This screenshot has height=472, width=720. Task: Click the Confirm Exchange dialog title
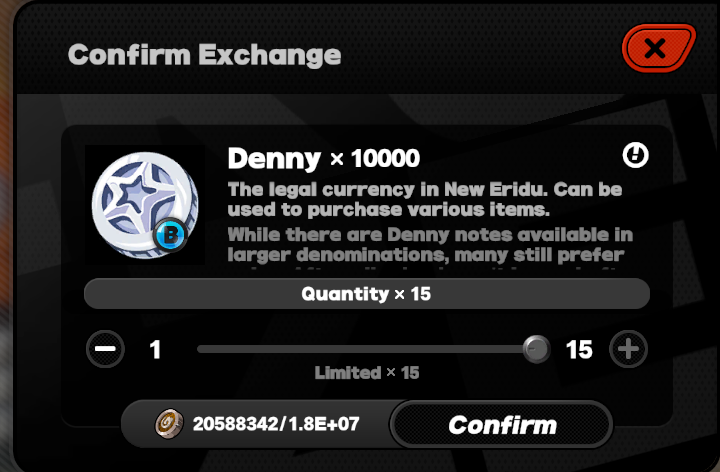pos(204,55)
